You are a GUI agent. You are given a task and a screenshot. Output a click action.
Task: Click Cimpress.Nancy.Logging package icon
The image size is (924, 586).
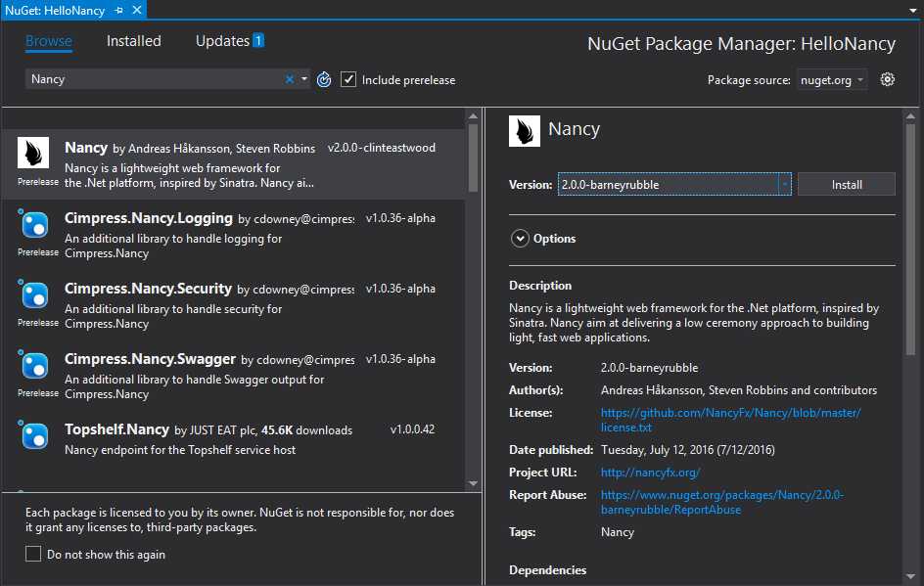point(34,224)
